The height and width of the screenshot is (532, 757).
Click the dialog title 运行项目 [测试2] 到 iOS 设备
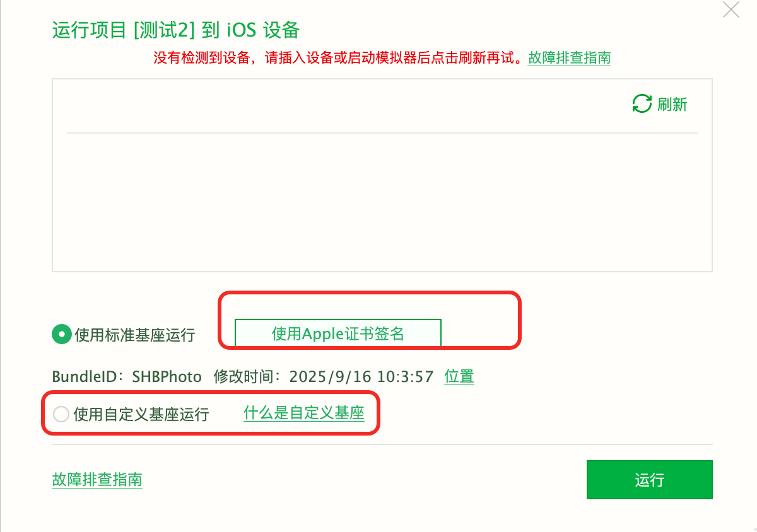(175, 30)
